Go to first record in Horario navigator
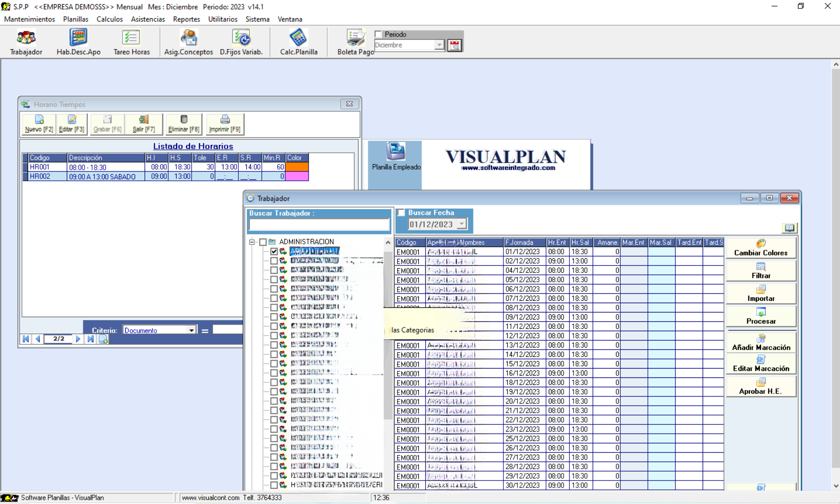 coord(26,339)
